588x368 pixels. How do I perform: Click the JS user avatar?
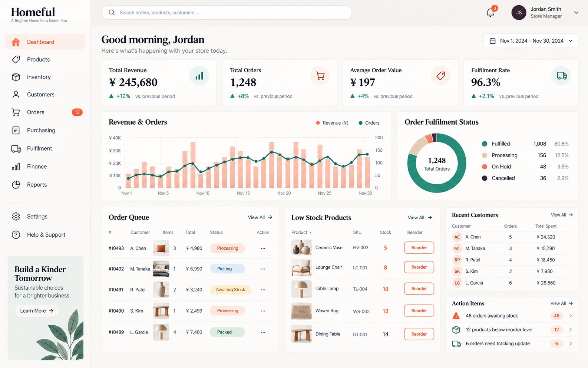point(519,13)
